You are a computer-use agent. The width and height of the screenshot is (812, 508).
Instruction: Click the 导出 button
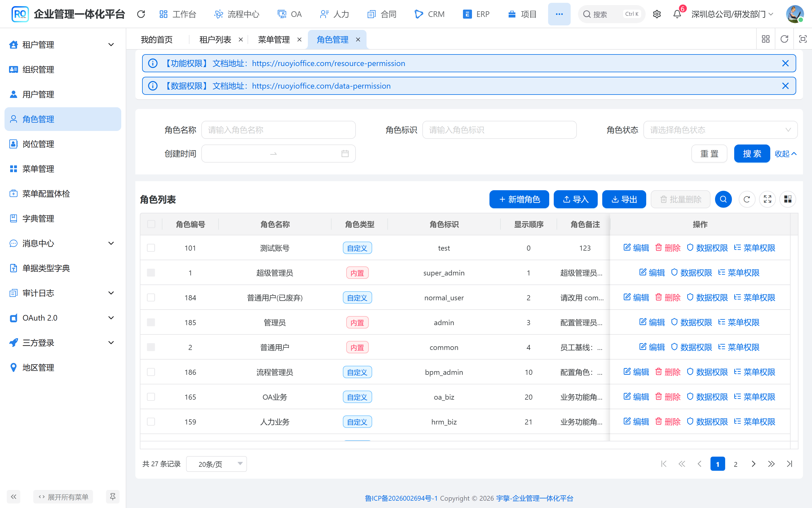point(624,199)
